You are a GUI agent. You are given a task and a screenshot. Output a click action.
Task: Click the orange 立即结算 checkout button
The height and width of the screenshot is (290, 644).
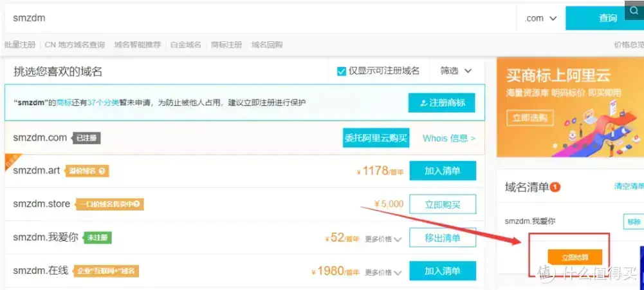[x=575, y=257]
